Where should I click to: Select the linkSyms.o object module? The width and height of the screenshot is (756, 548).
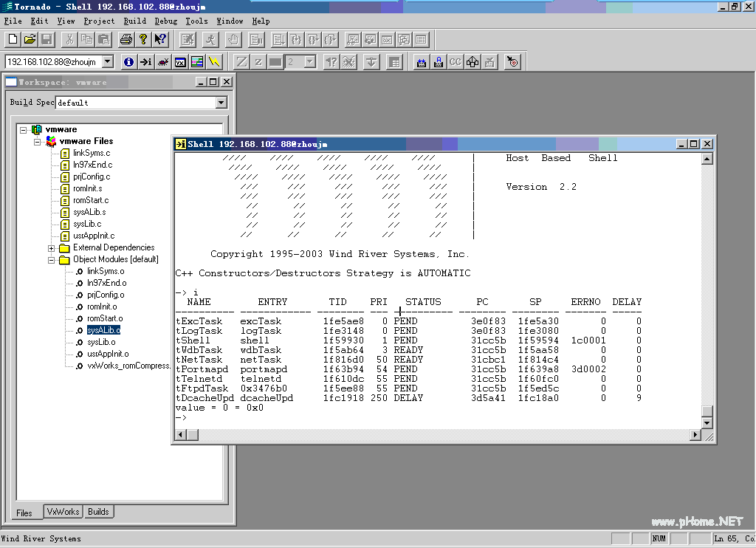(x=106, y=271)
